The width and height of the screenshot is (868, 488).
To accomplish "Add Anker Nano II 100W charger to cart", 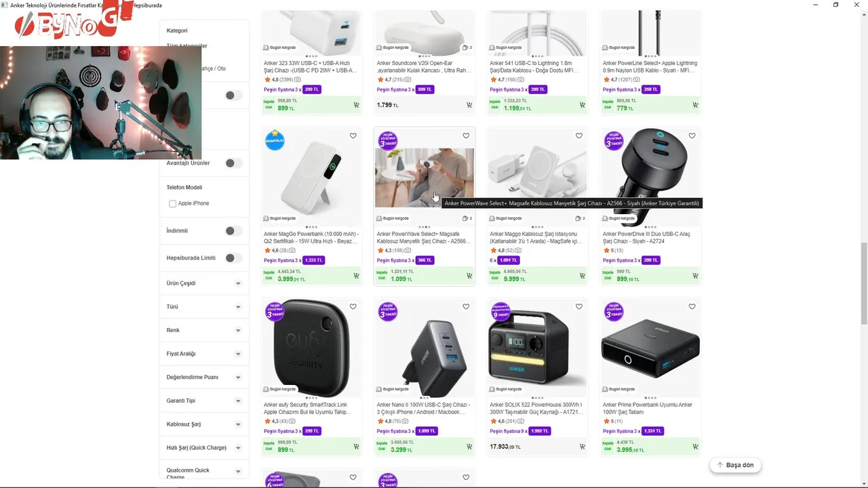I will (469, 447).
